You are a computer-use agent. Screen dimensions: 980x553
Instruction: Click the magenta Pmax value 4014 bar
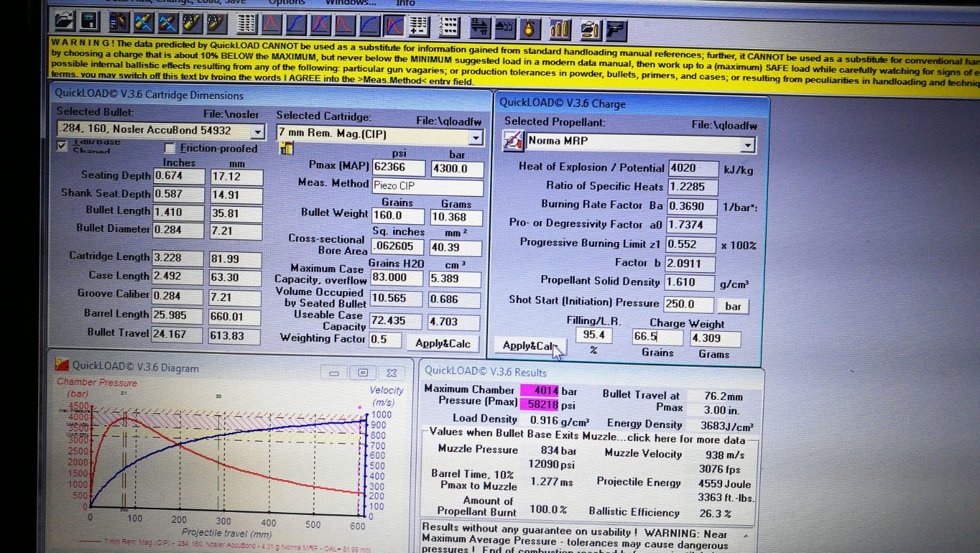point(540,391)
